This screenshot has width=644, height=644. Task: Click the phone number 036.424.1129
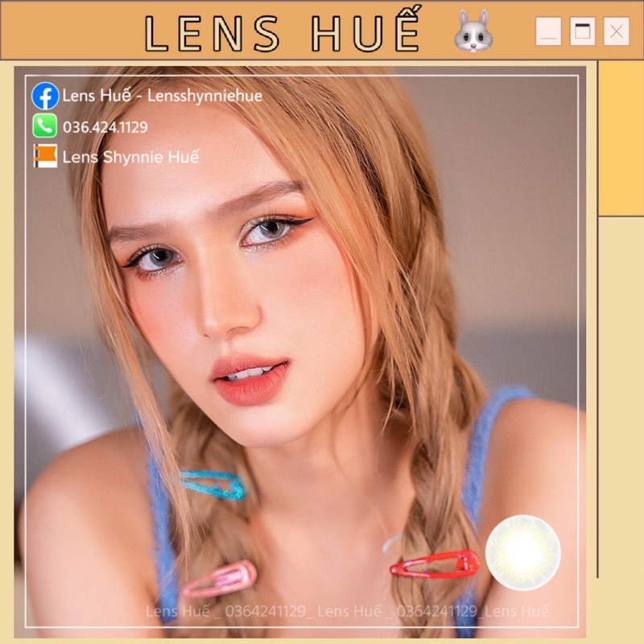(105, 127)
